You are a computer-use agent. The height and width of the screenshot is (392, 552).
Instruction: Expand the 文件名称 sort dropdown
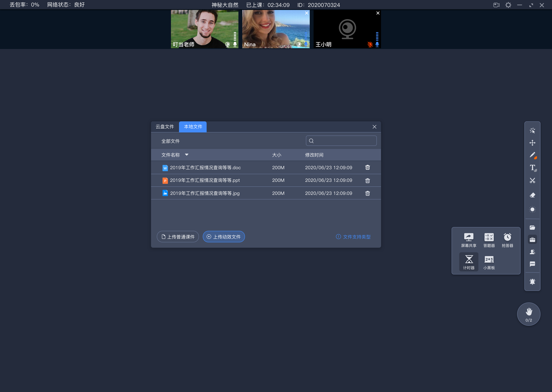point(188,155)
